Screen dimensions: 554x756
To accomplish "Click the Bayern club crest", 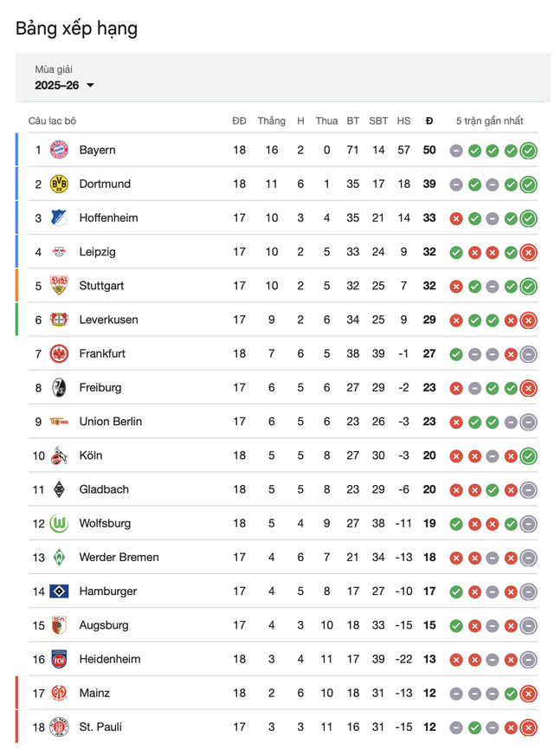I will click(x=58, y=150).
